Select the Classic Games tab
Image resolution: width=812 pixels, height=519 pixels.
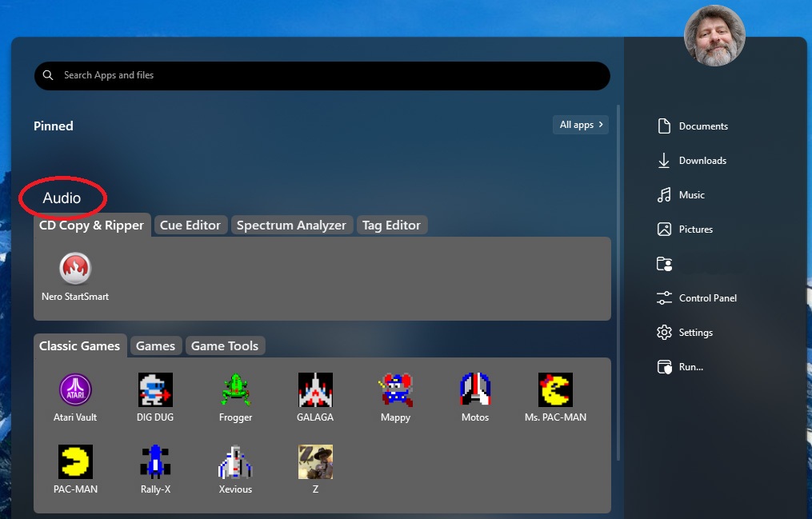pos(80,345)
